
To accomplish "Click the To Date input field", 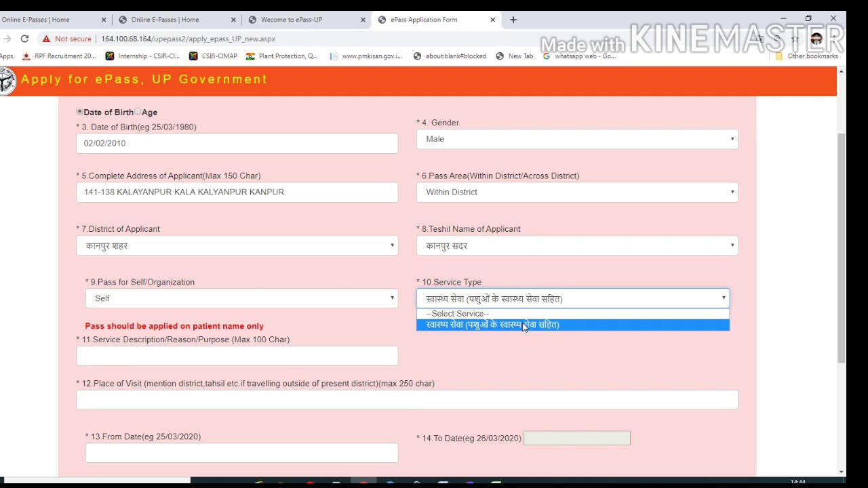I will coord(577,438).
